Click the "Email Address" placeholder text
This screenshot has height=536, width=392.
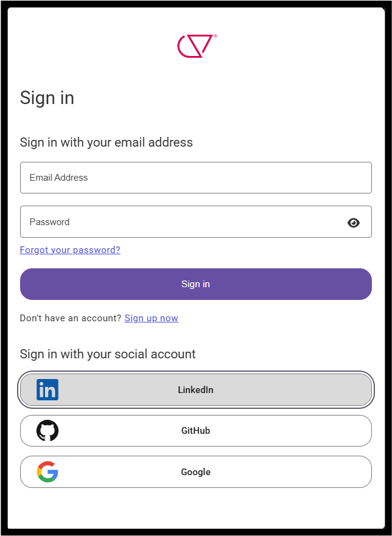click(x=58, y=178)
